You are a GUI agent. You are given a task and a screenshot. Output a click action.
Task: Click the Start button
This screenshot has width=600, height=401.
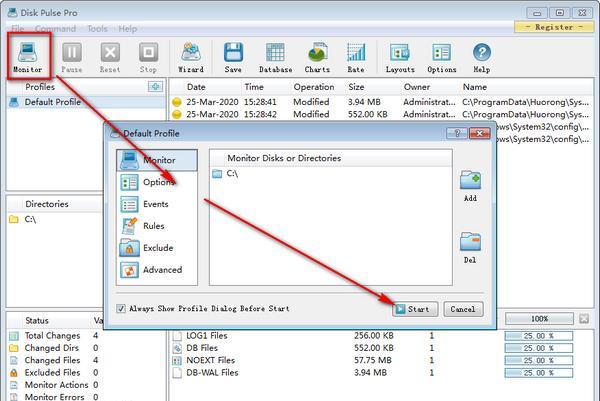coord(415,309)
